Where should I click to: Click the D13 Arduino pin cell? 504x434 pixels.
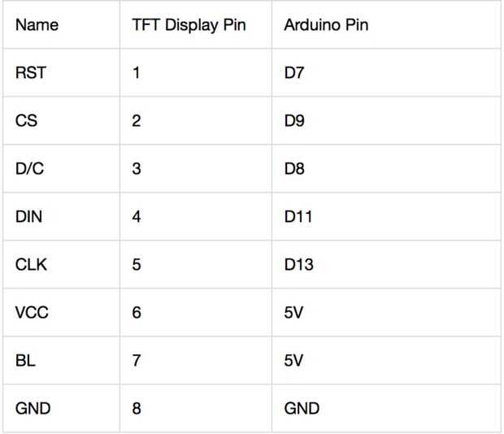(298, 265)
